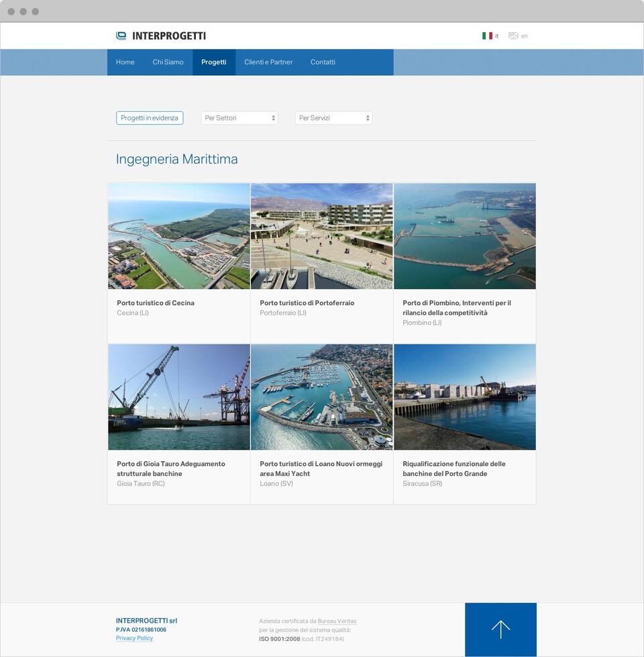This screenshot has height=657, width=644.
Task: Open Siracusa Porto Grande photo
Action: tap(464, 397)
